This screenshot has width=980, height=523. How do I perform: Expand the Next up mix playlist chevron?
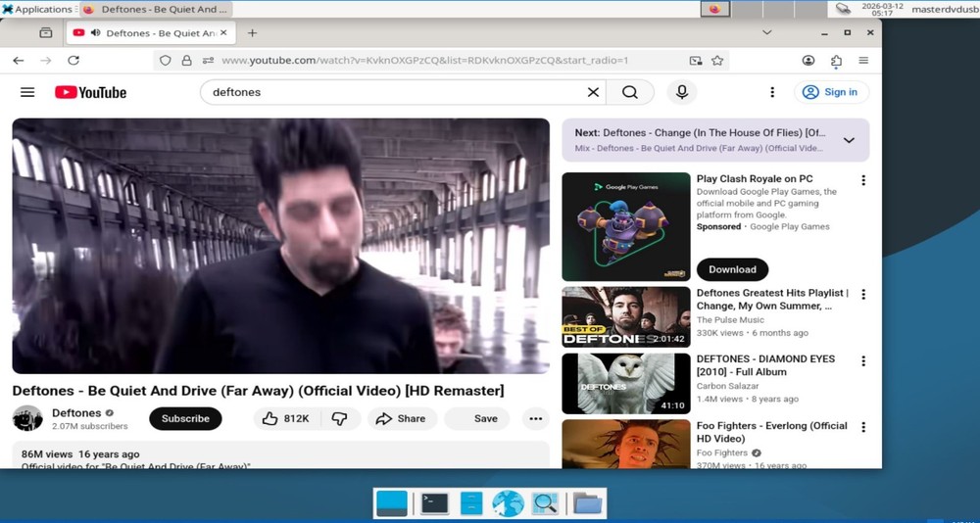click(x=849, y=140)
